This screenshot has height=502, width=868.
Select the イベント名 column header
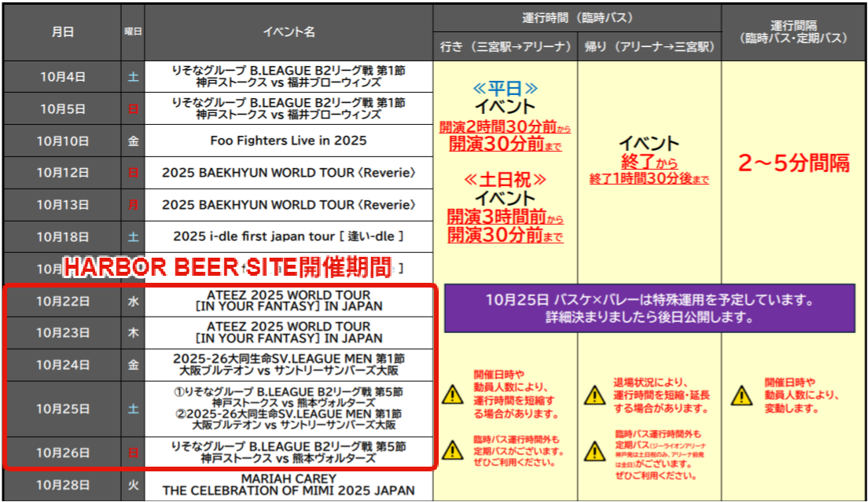coord(289,31)
